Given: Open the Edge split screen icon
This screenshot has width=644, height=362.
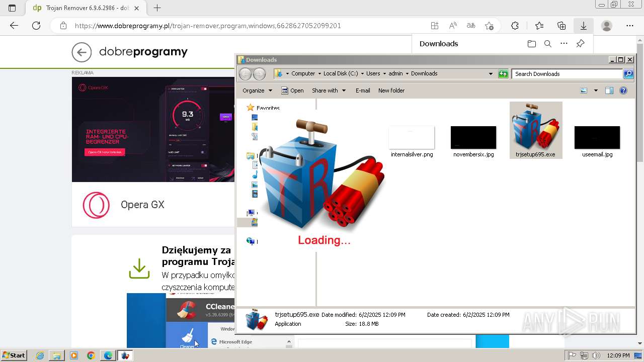Looking at the screenshot, I should tap(435, 26).
